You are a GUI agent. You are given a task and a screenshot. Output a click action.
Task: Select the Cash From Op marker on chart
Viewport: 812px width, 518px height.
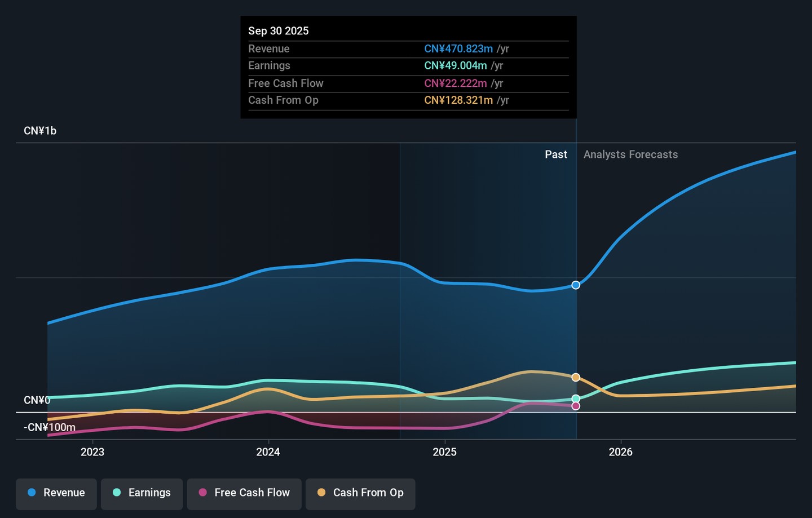coord(576,378)
